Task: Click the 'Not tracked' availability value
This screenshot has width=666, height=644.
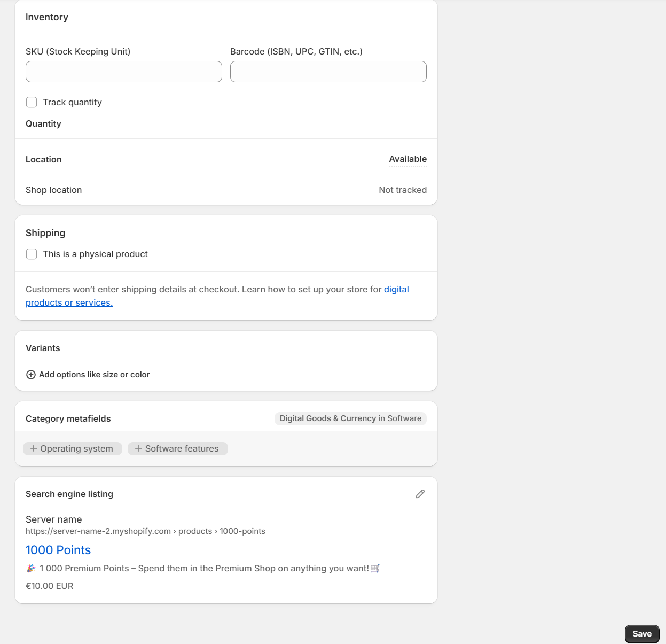Action: [402, 190]
